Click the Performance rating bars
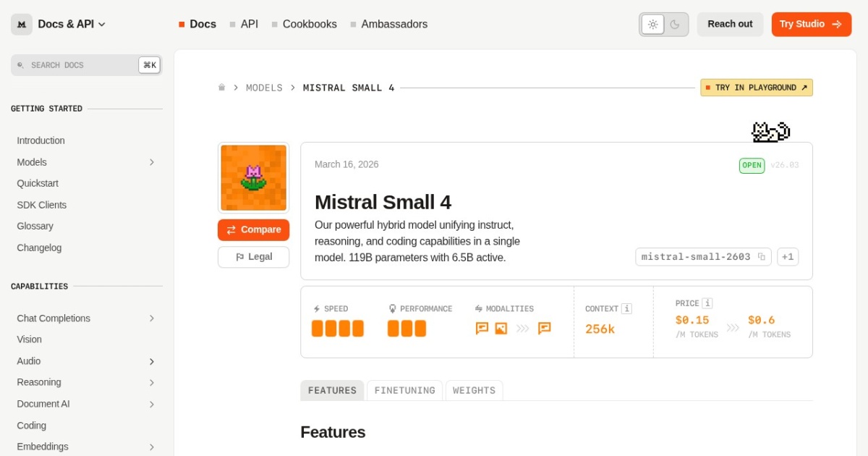 [x=407, y=329]
